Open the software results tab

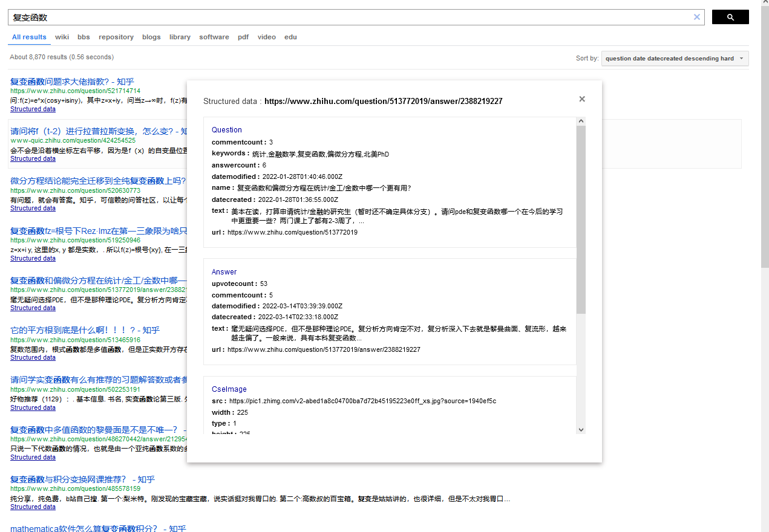coord(214,37)
